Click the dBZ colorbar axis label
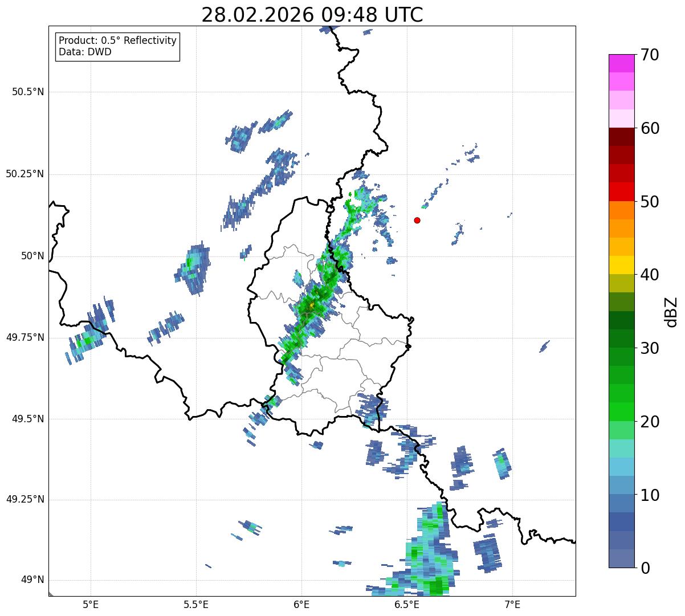Viewport: 685px width, 616px height. [x=672, y=312]
